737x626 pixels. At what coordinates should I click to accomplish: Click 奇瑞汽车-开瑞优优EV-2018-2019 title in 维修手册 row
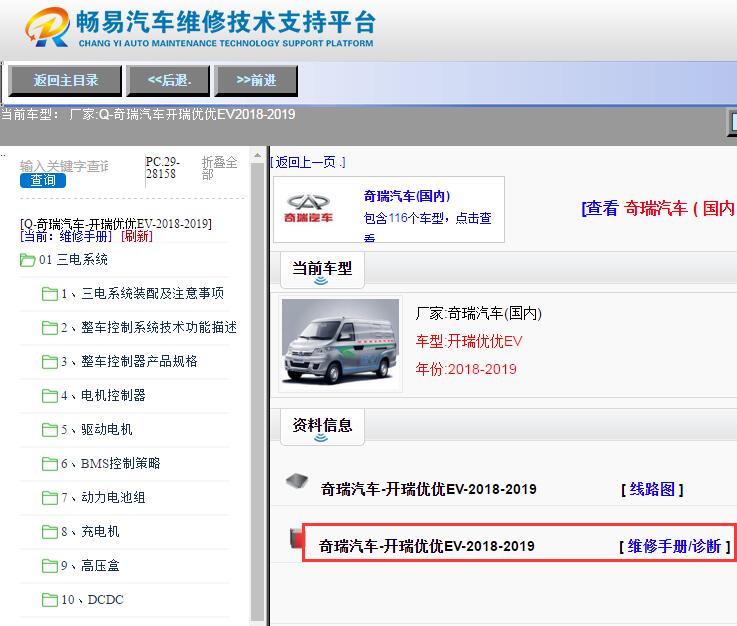427,546
